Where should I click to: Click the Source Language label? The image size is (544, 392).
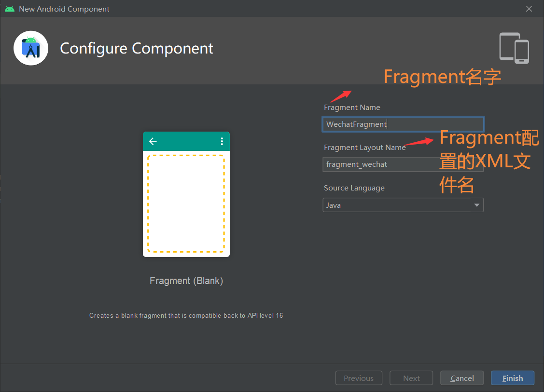(x=354, y=188)
